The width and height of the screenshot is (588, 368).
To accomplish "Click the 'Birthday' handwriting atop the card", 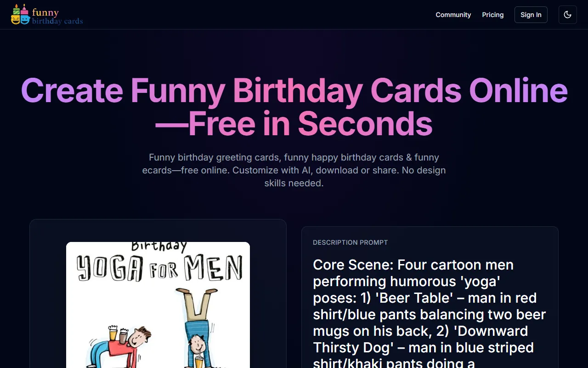I will coord(159,247).
